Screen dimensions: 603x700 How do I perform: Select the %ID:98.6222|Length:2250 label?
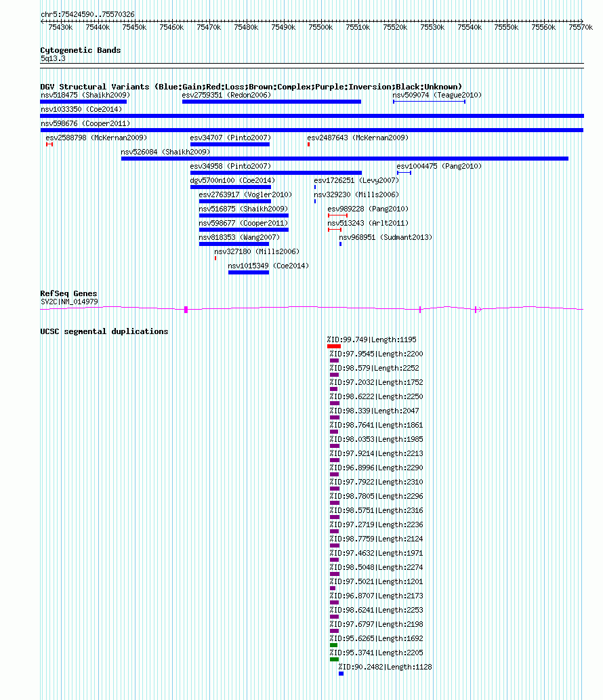[377, 397]
